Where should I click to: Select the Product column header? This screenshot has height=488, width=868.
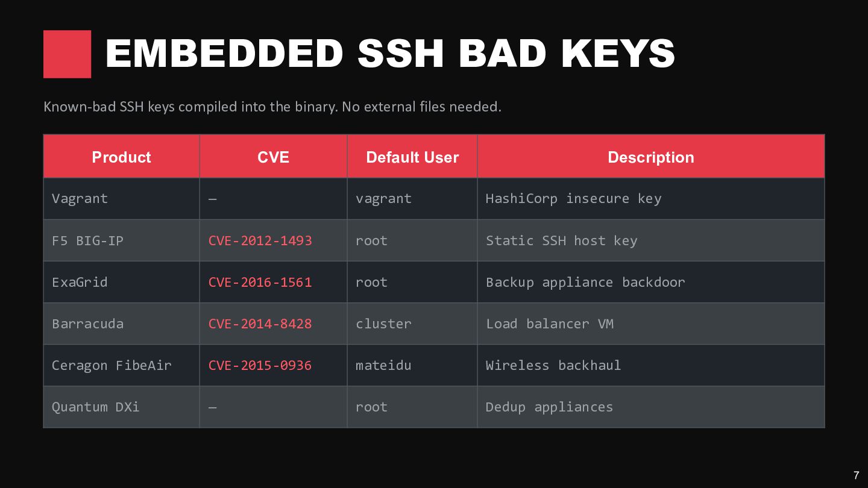click(x=121, y=157)
